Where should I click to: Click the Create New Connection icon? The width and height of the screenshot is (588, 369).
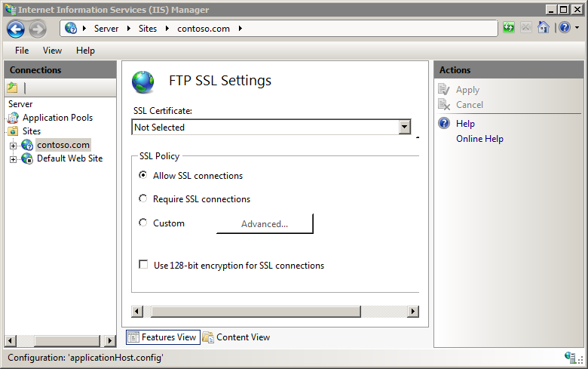coord(12,88)
